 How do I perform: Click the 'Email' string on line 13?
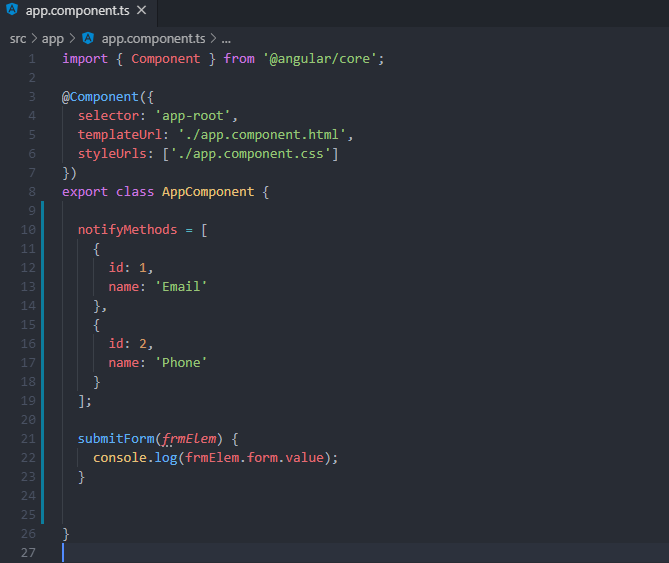point(181,287)
